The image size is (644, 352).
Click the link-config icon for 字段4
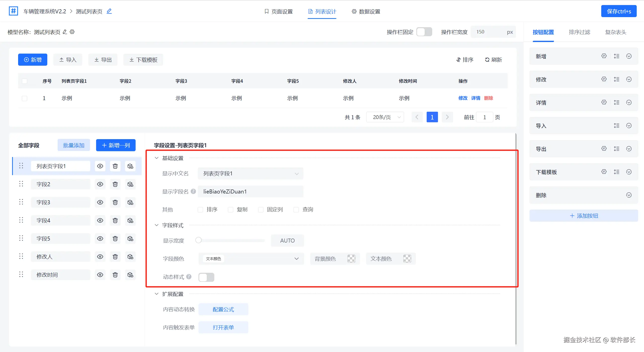coord(130,220)
